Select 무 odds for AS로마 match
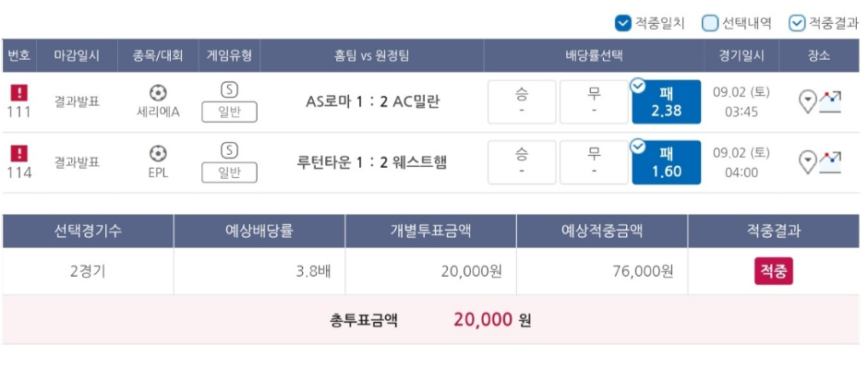 [594, 101]
